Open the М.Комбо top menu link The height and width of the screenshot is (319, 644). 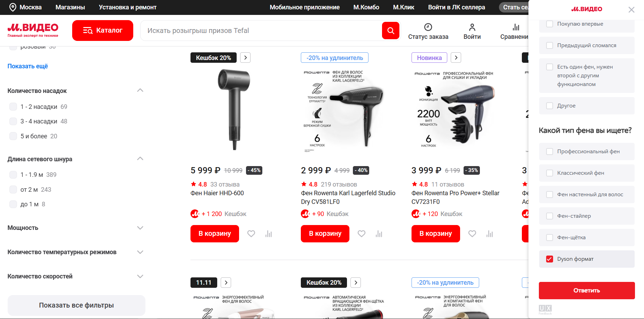point(366,7)
